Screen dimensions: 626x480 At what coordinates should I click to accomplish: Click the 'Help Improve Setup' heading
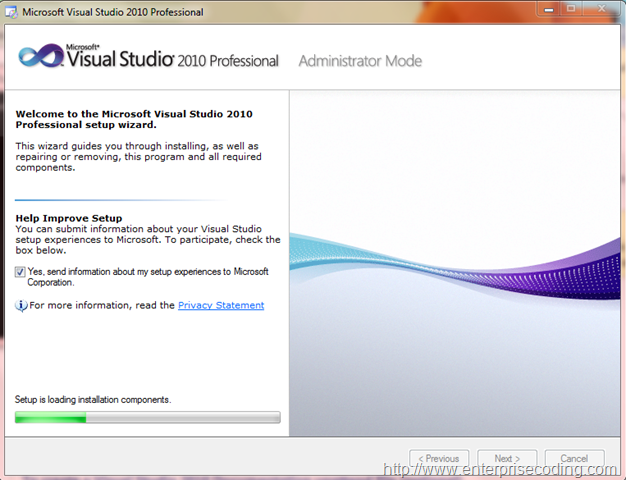pos(69,218)
